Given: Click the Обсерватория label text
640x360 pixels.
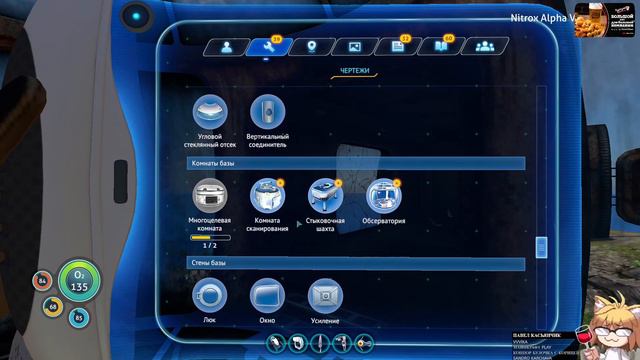Looking at the screenshot, I should point(384,221).
